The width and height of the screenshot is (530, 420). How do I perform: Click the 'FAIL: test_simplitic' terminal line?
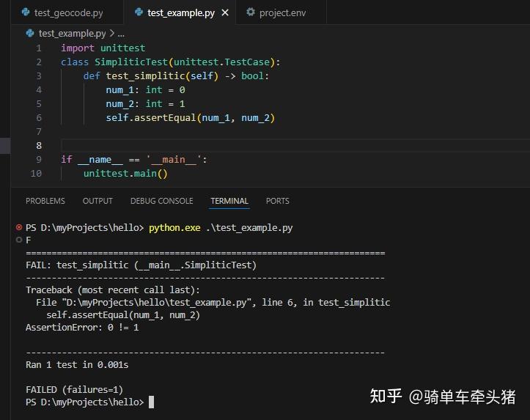coord(141,265)
